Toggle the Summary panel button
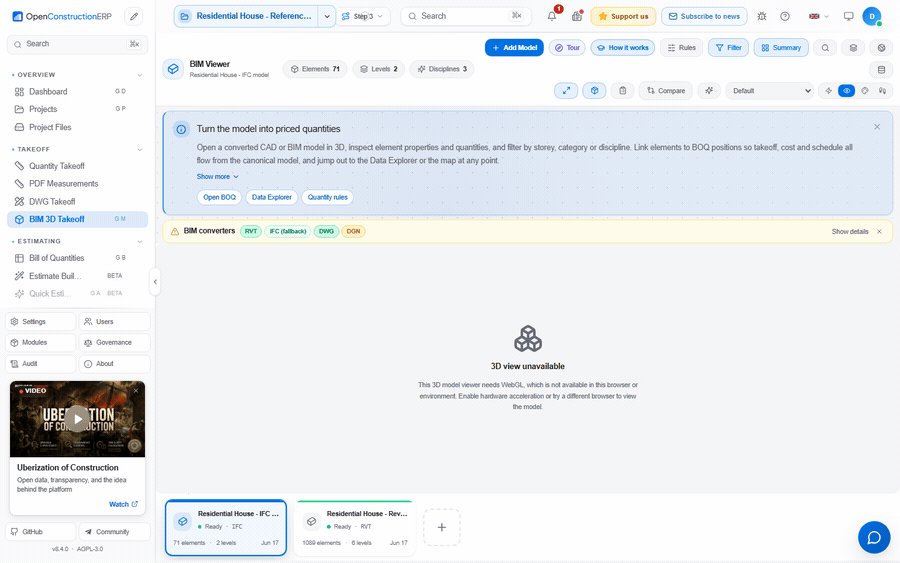900x563 pixels. pyautogui.click(x=781, y=48)
